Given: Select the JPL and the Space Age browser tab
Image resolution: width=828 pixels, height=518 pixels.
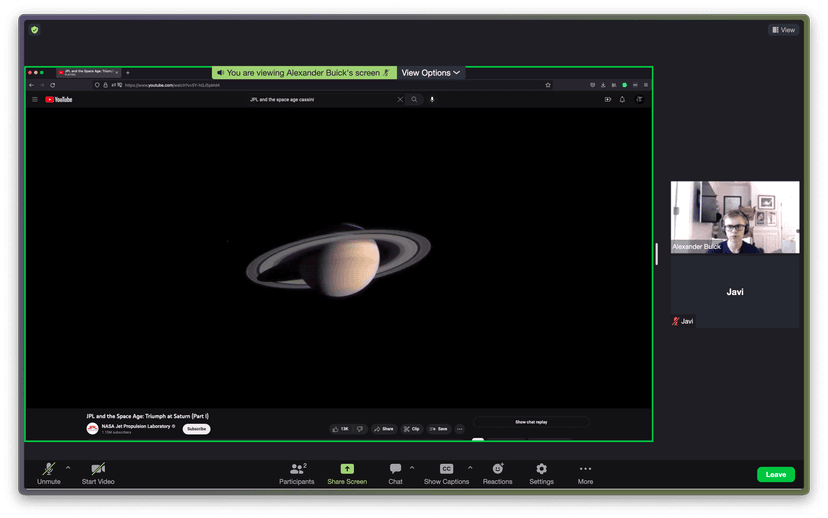Looking at the screenshot, I should coord(88,73).
